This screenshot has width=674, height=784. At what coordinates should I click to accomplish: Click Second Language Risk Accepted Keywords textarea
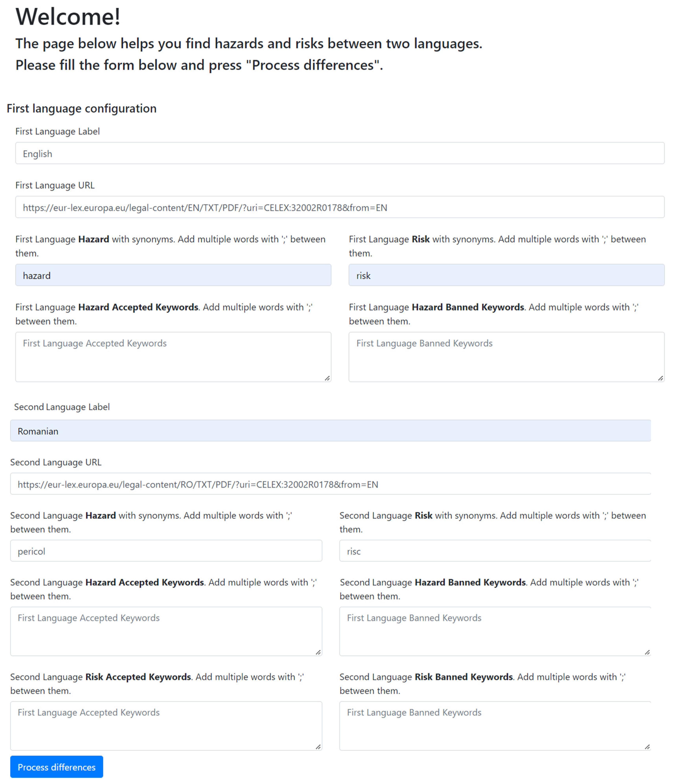click(166, 726)
